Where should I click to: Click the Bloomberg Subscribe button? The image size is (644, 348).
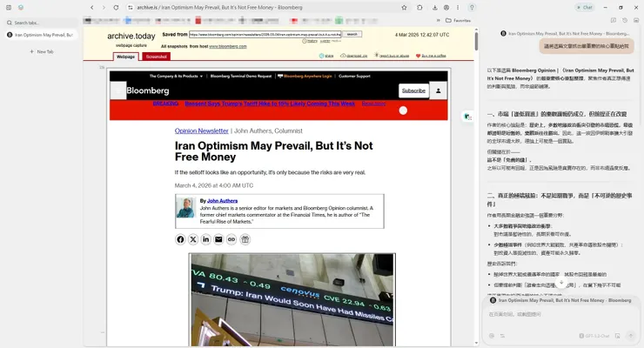click(x=413, y=90)
